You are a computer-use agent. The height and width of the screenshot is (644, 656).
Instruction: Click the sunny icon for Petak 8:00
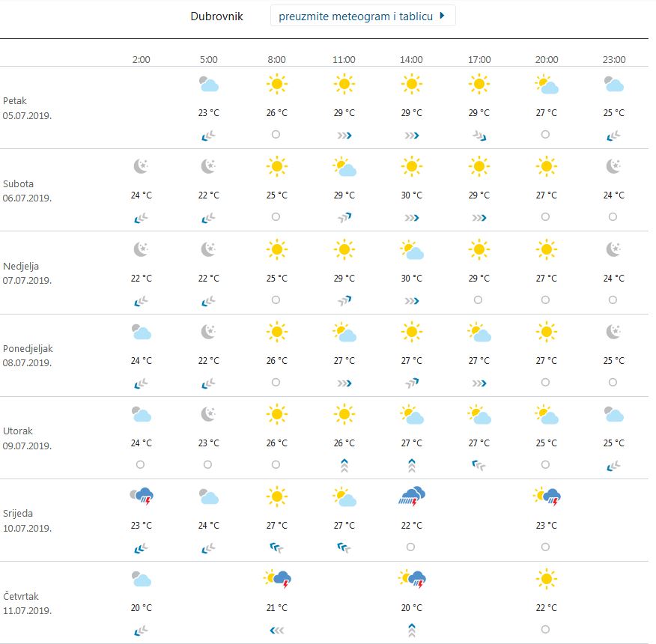point(276,85)
